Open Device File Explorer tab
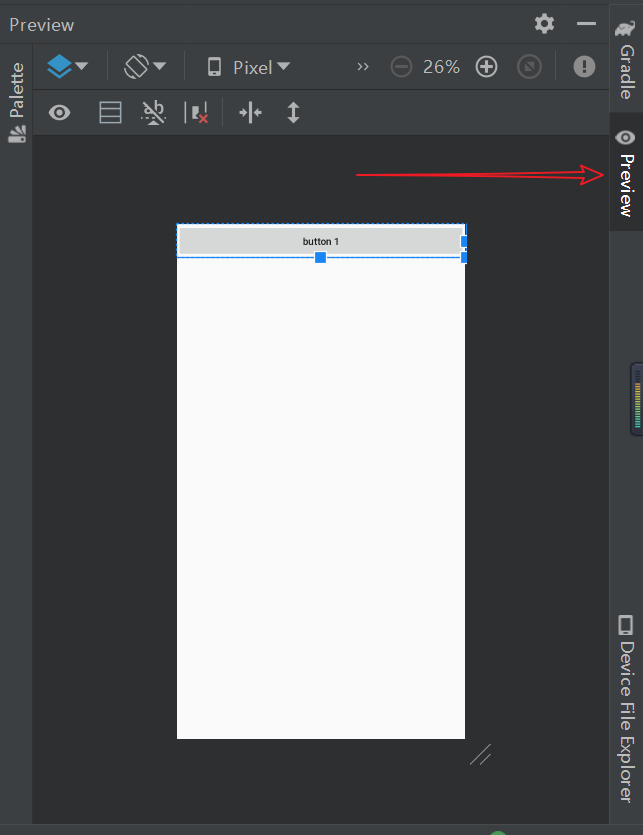643x835 pixels. [x=626, y=709]
